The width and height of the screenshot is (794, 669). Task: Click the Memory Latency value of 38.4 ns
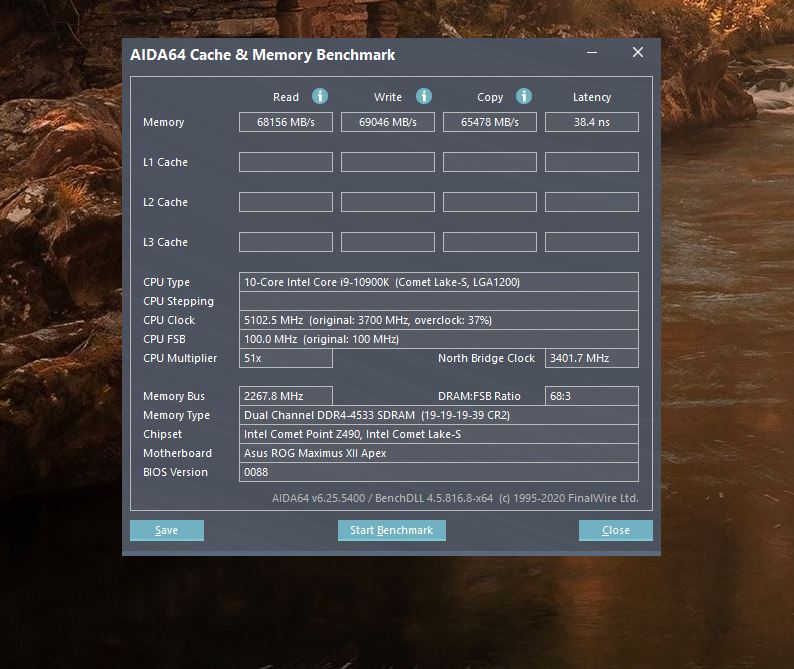[591, 122]
